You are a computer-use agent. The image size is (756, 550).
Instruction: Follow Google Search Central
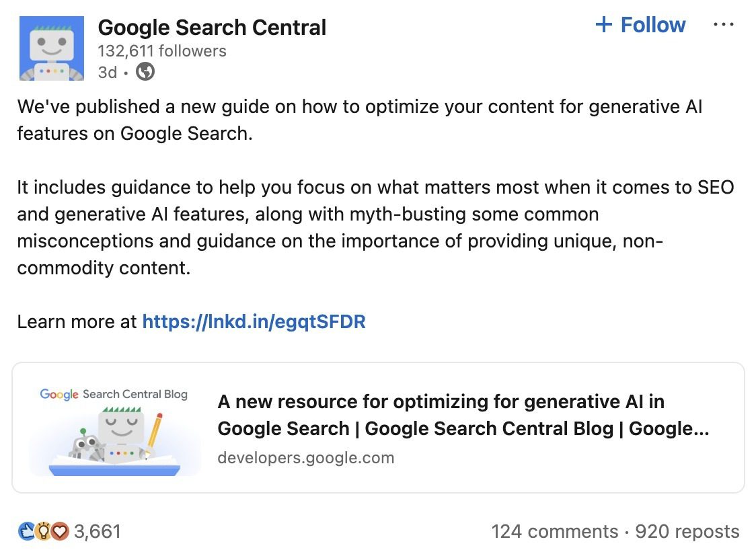[x=640, y=25]
